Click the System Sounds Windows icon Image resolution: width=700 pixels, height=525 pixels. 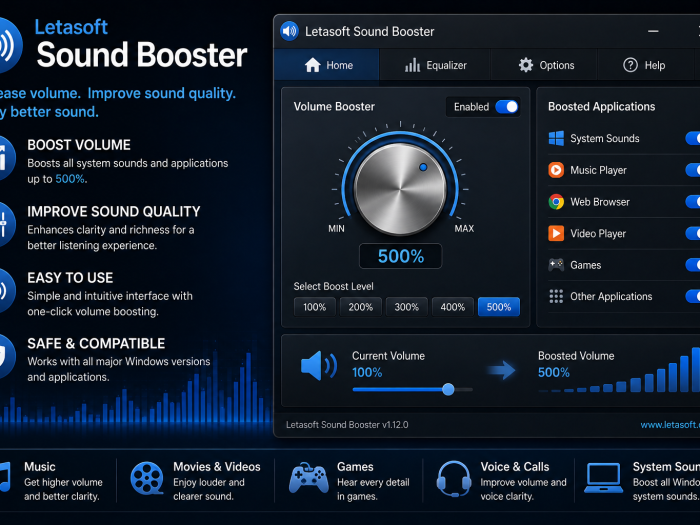click(556, 138)
